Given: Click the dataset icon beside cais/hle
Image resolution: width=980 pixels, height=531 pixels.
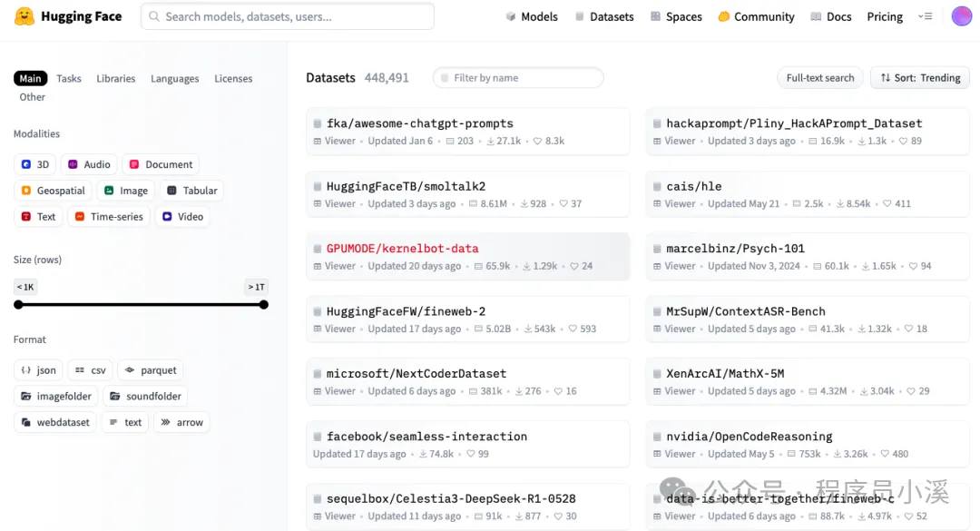Looking at the screenshot, I should [x=657, y=186].
